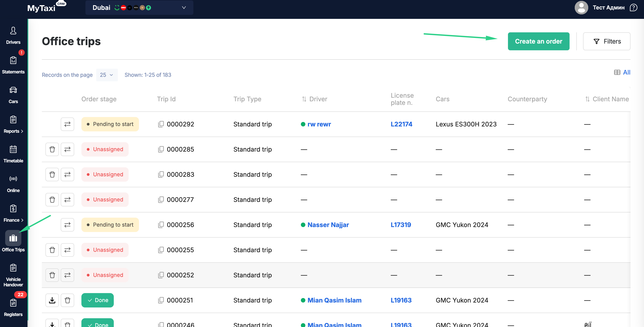Click trip ID 0000277 text
644x327 pixels.
click(x=180, y=200)
